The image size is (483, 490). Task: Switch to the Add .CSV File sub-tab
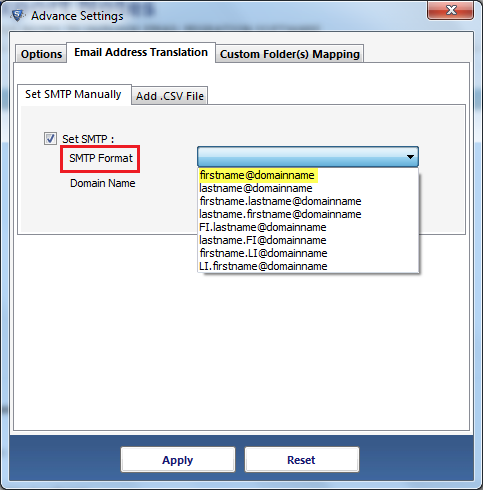(170, 96)
